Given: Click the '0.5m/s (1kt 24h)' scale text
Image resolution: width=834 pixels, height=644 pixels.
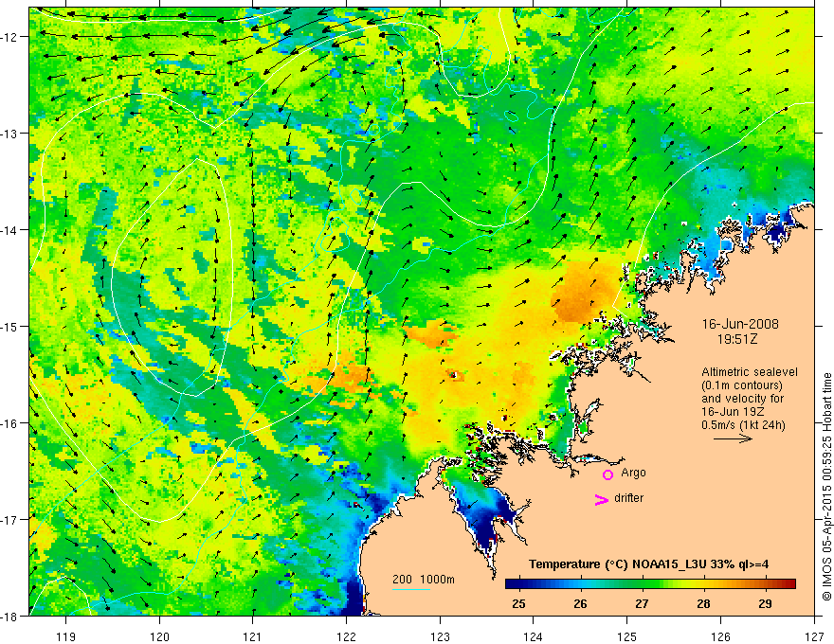Looking at the screenshot, I should (x=743, y=425).
